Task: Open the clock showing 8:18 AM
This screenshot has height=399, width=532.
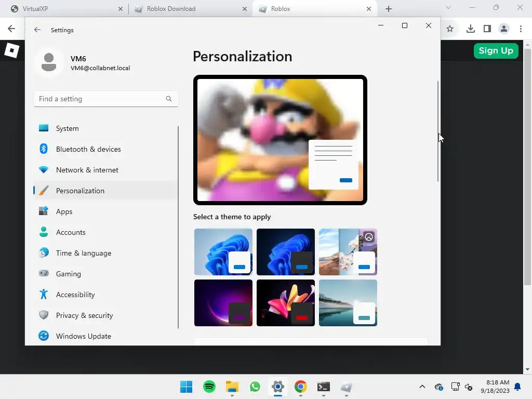Action: click(x=495, y=387)
